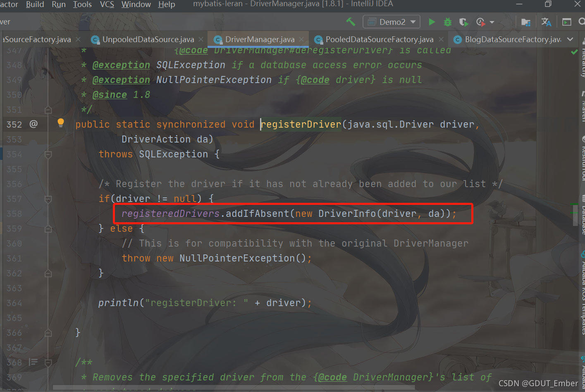The image size is (585, 392).
Task: Click the vertical editor scrollbar thumb
Action: point(575,215)
